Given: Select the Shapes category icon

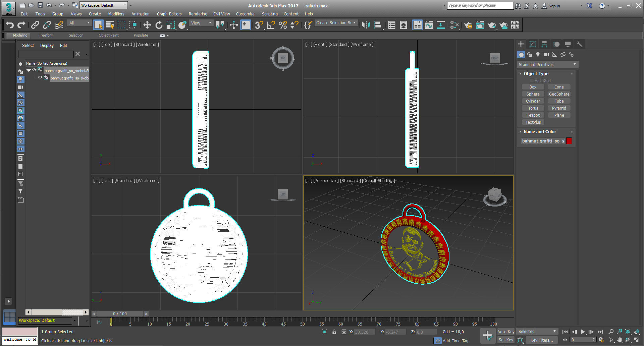Looking at the screenshot, I should tap(530, 54).
